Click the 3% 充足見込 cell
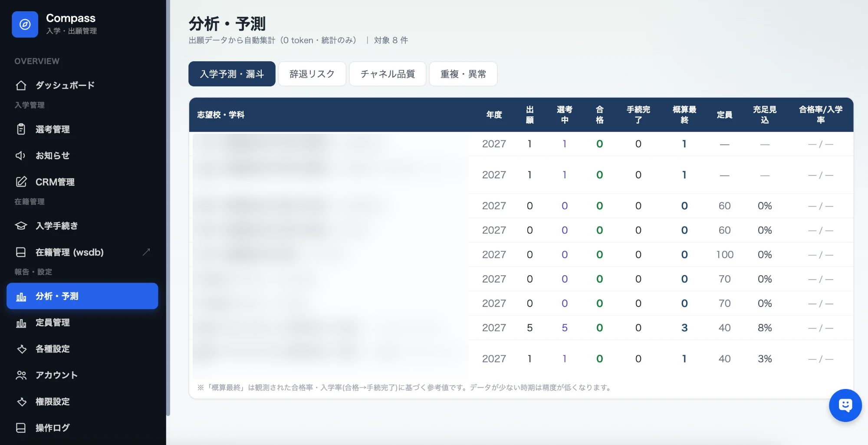Screen dimensions: 868x445 765,359
